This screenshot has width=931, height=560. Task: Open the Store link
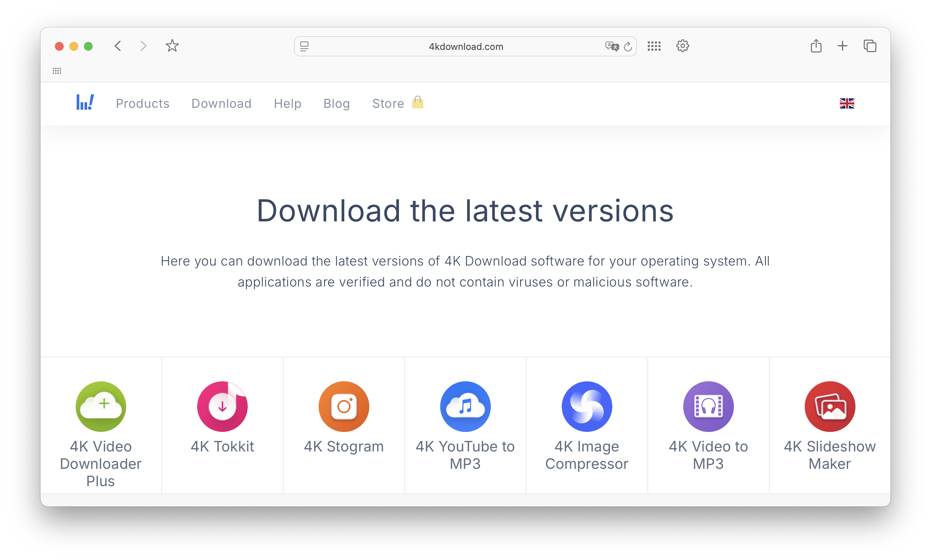[388, 103]
